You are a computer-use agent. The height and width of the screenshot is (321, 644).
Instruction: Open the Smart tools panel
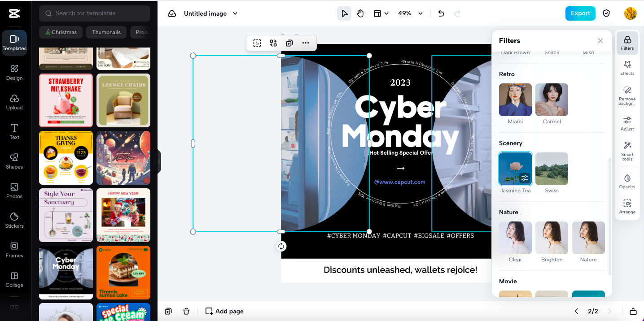627,151
